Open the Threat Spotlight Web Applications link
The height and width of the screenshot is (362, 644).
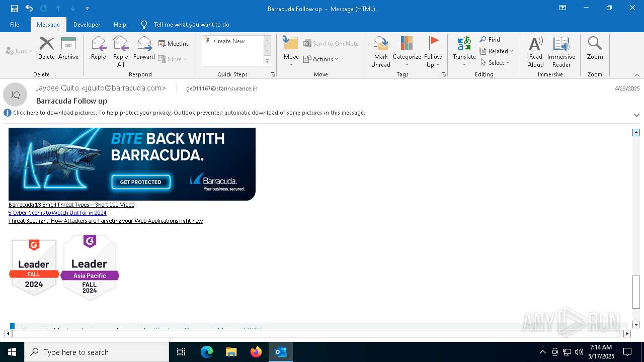tap(106, 221)
